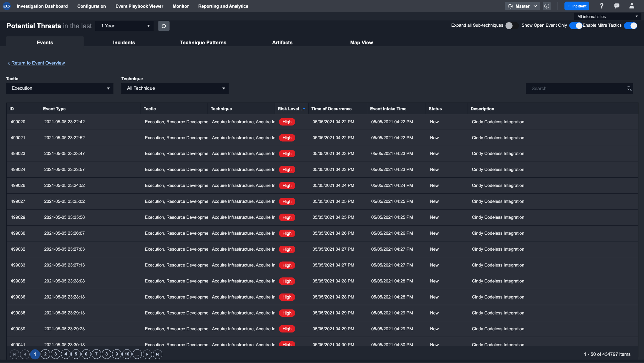Click the refresh icon beside 1 Year
This screenshot has width=644, height=363.
click(x=164, y=26)
